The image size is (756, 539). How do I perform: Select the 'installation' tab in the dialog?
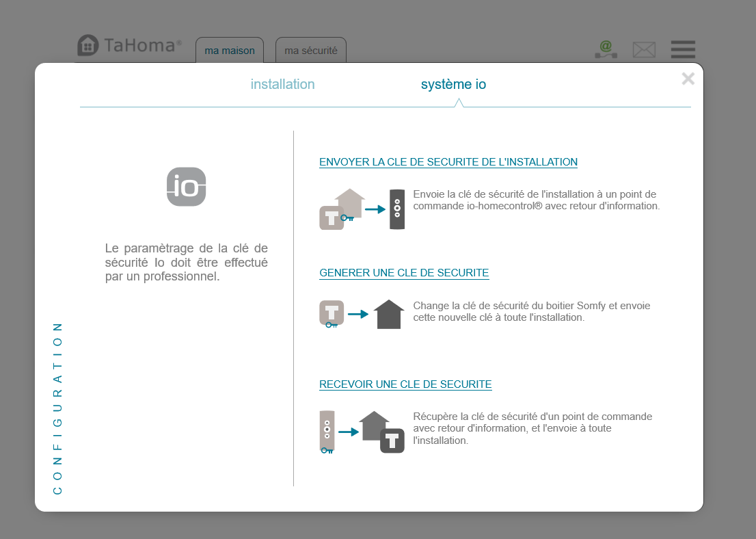(282, 85)
